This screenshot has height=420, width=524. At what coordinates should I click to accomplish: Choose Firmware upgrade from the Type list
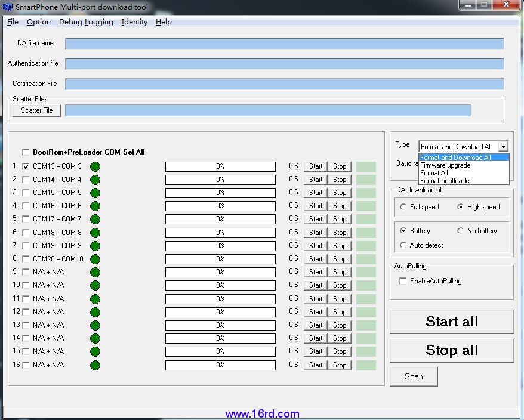click(x=445, y=165)
